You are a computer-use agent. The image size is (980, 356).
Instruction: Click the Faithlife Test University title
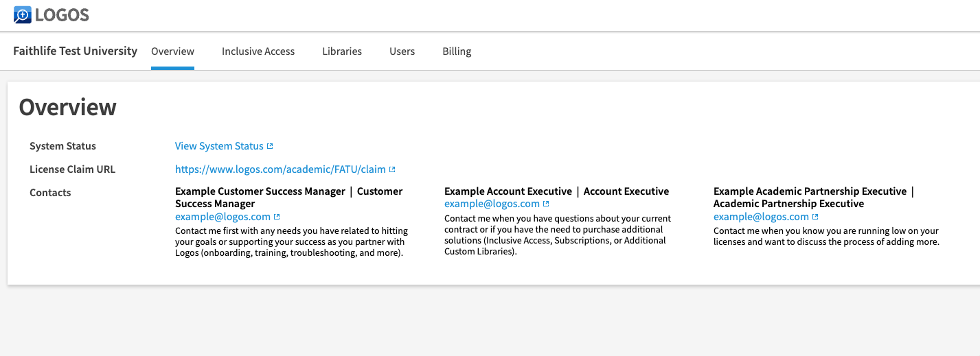click(76, 51)
